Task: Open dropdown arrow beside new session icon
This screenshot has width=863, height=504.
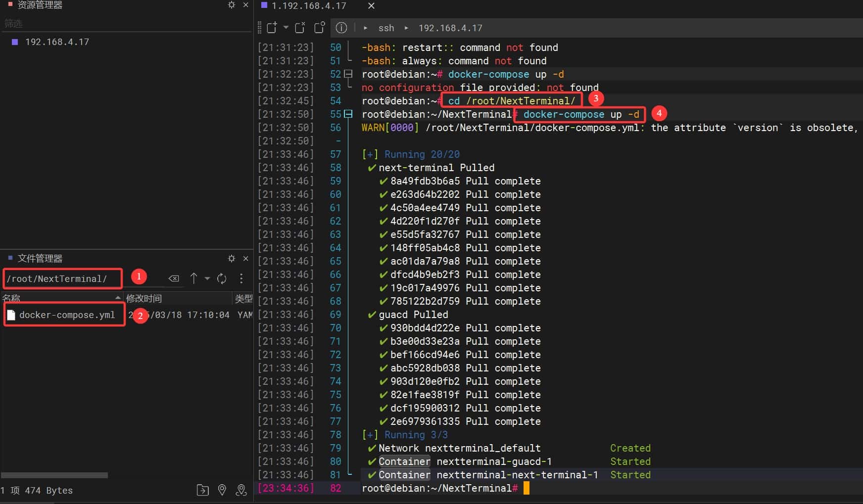Action: coord(286,28)
